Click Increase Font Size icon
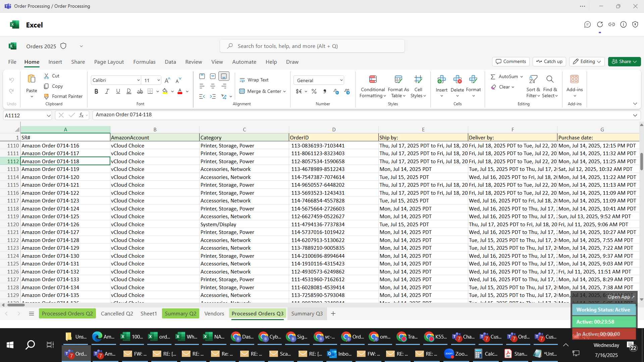Screen dimensions: 644x362 point(167,80)
